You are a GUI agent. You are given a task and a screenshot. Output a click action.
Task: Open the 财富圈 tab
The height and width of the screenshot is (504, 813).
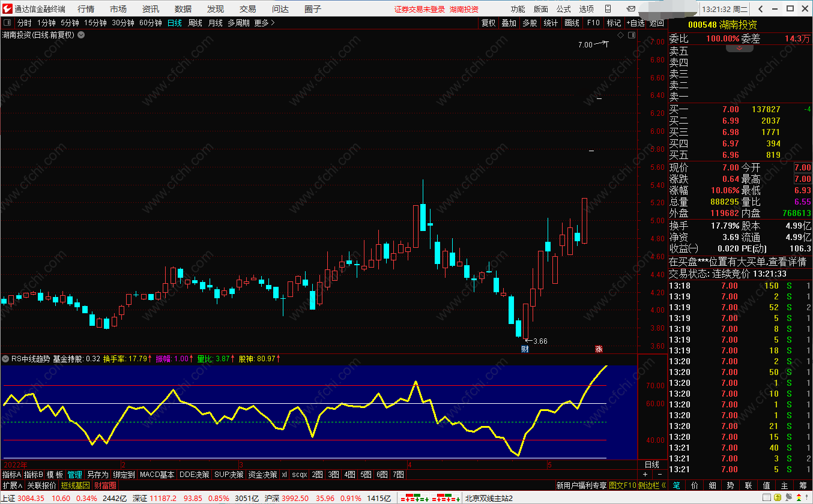point(105,485)
